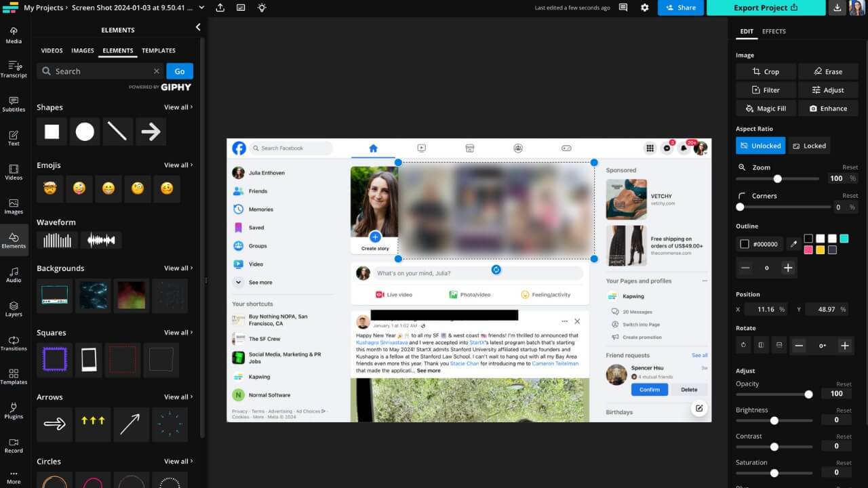Flip image vertically in Rotate section

[x=778, y=345]
